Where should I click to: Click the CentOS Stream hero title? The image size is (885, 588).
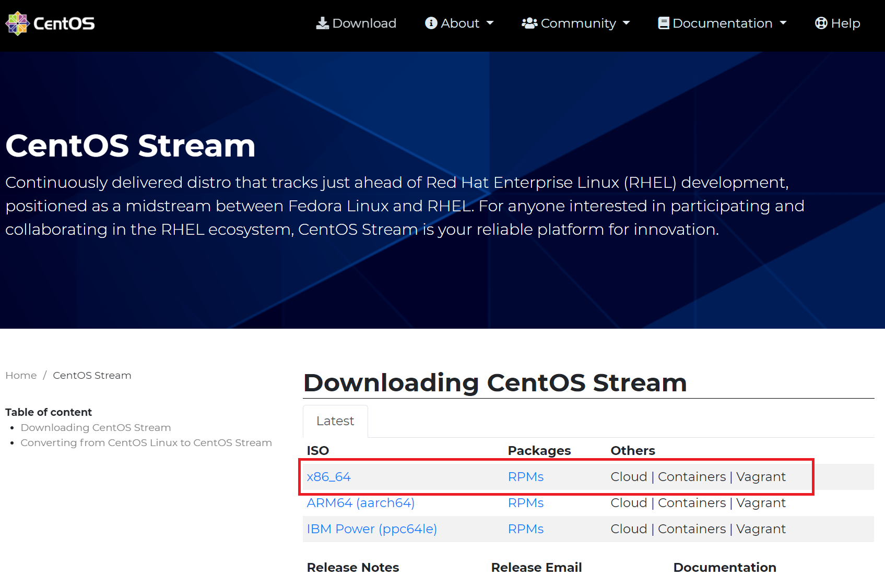pyautogui.click(x=131, y=146)
